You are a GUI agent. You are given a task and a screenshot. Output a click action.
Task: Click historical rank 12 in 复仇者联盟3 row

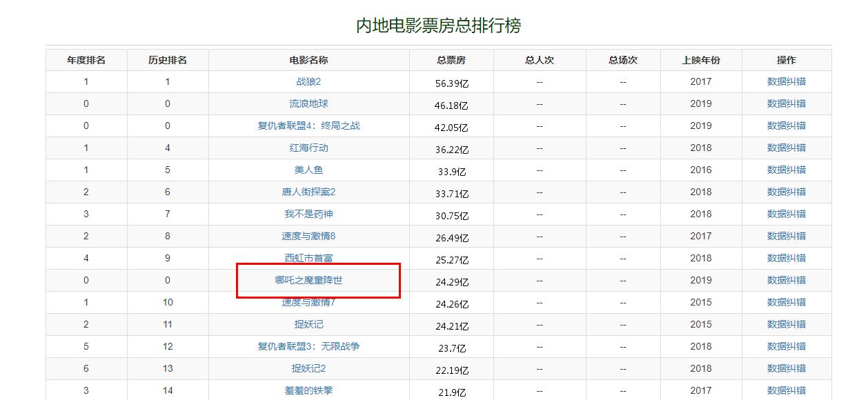(x=168, y=346)
